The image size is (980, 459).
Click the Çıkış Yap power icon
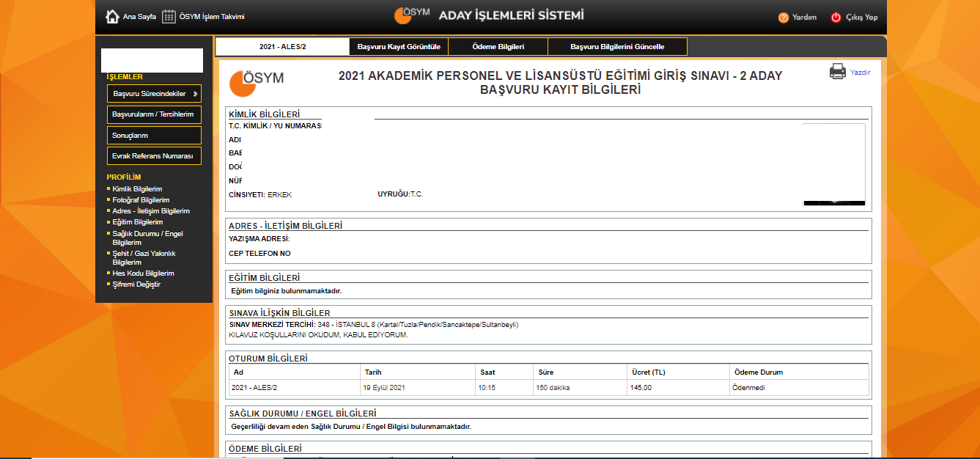[x=836, y=17]
